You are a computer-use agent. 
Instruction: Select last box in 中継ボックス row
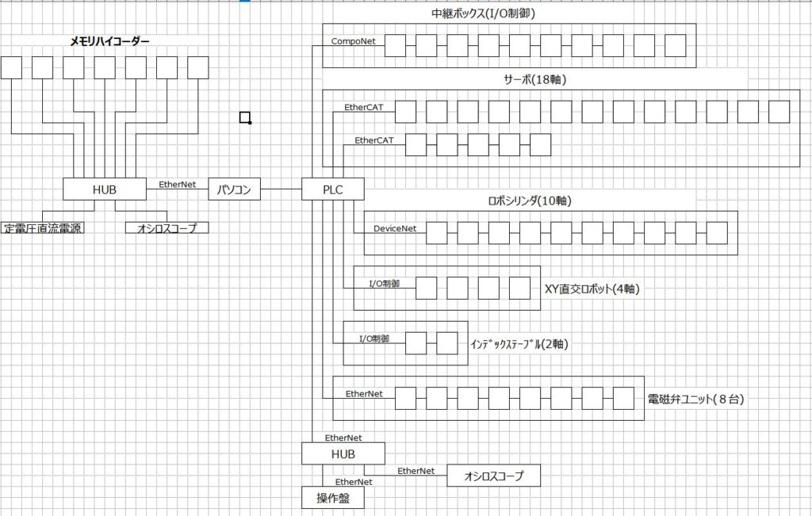coord(676,45)
